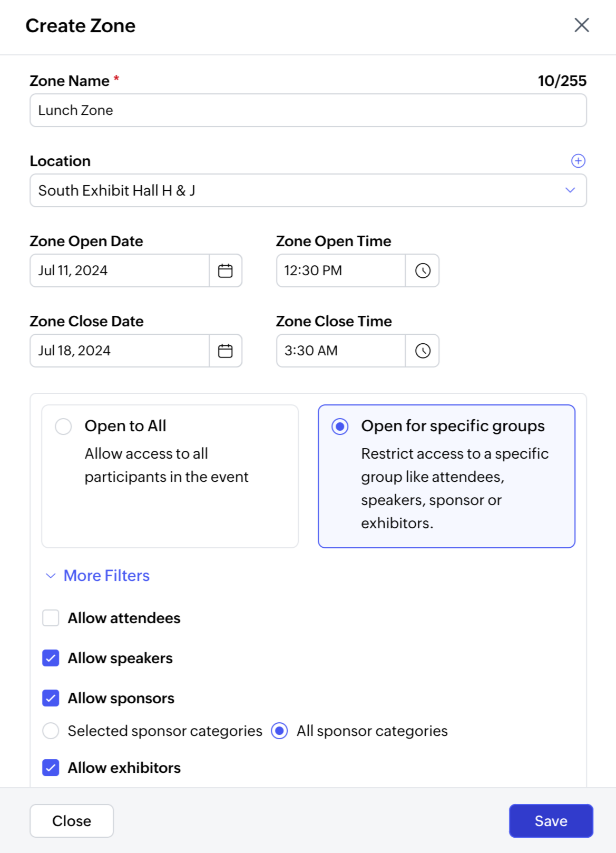Select the Open to All option
This screenshot has width=616, height=853.
(x=64, y=426)
